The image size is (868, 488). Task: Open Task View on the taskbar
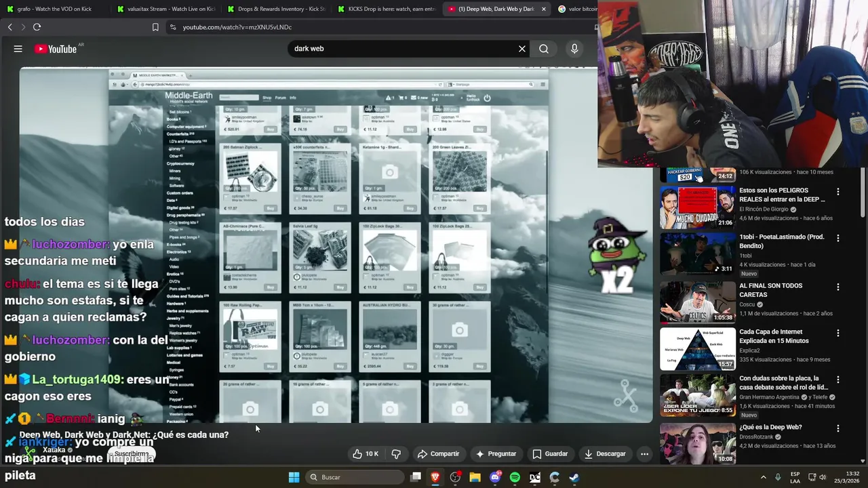(x=416, y=477)
